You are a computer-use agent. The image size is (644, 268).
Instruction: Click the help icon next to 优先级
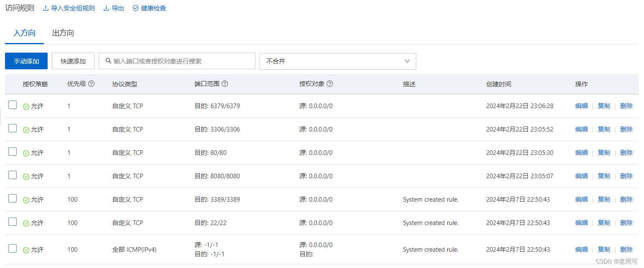pos(91,83)
